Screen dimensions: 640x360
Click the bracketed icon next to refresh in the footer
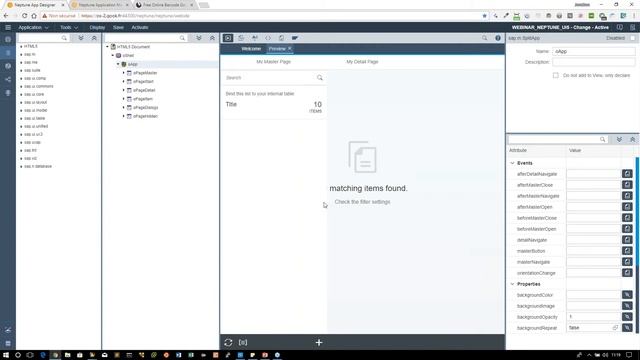pyautogui.click(x=243, y=342)
